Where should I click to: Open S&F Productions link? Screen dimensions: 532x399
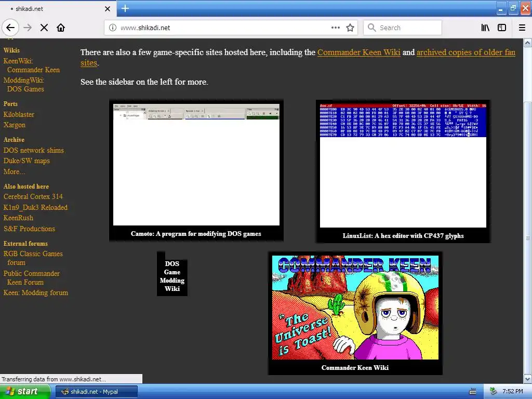point(29,229)
